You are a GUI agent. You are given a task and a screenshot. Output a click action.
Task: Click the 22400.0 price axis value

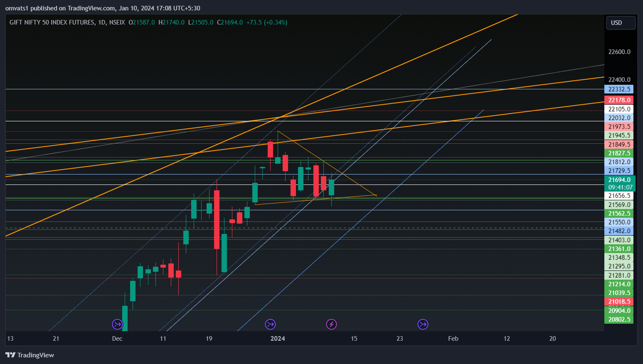619,80
